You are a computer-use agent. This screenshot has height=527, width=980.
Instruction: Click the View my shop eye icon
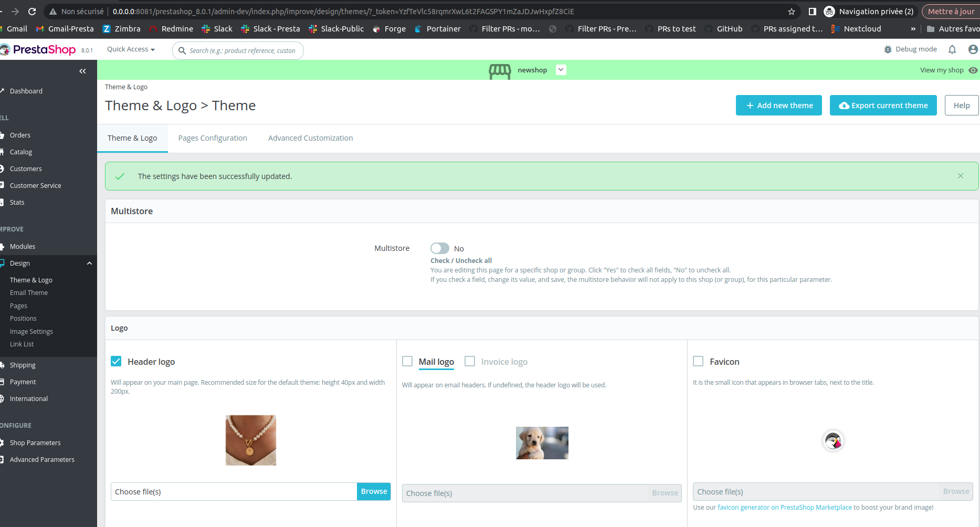974,70
